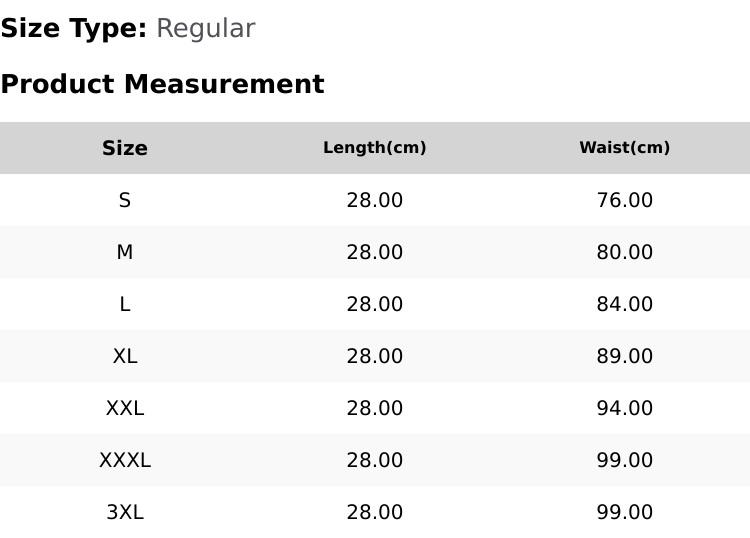
Task: Click the "Size Type:" label
Action: tap(73, 28)
